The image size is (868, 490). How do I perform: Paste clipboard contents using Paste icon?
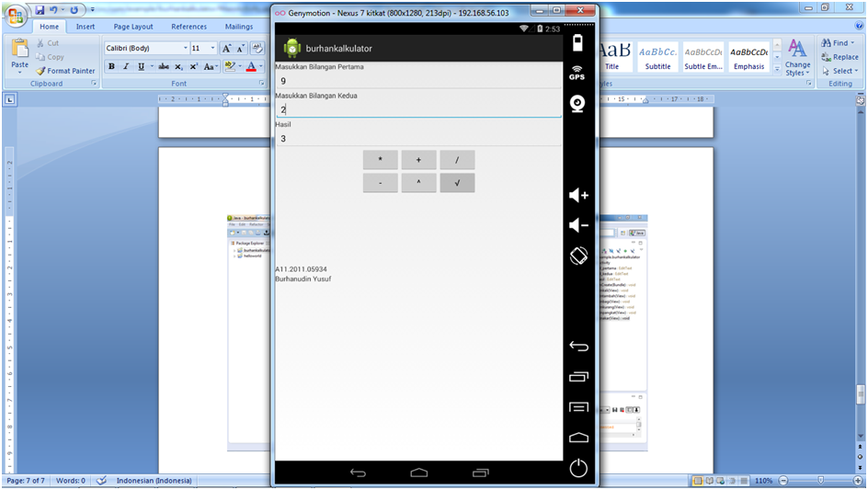pyautogui.click(x=20, y=49)
